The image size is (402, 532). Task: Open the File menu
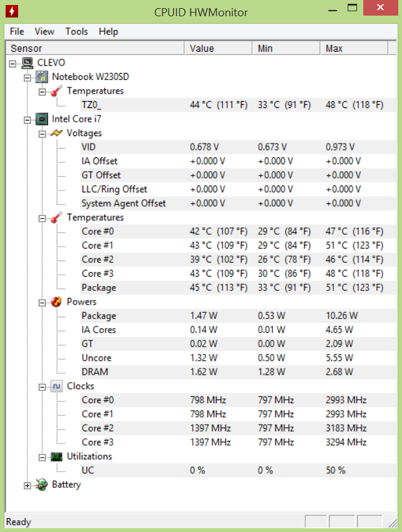17,32
